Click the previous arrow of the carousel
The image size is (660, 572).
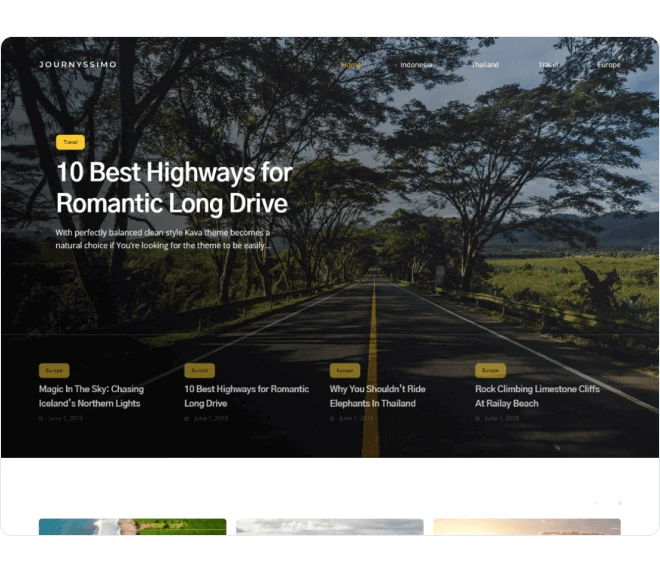coord(596,503)
